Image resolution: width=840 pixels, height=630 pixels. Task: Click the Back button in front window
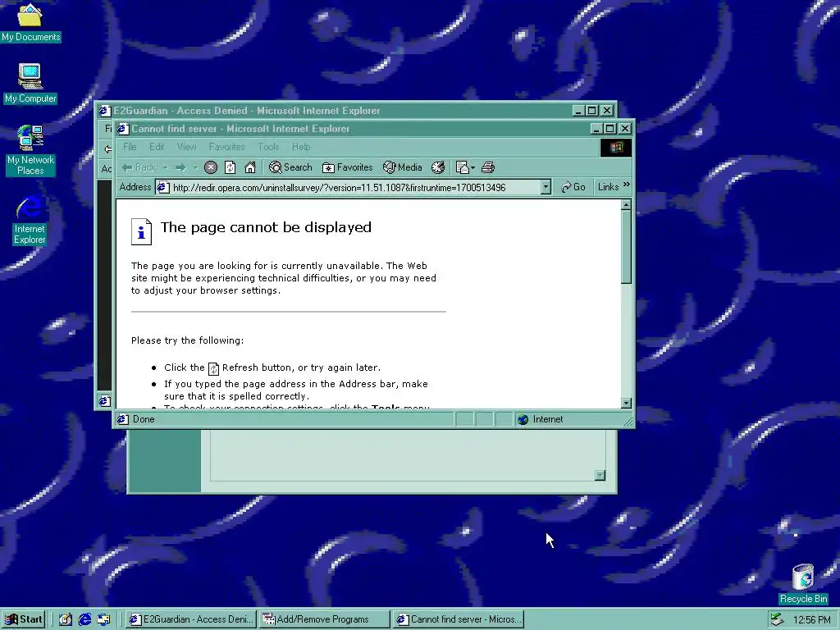click(139, 167)
